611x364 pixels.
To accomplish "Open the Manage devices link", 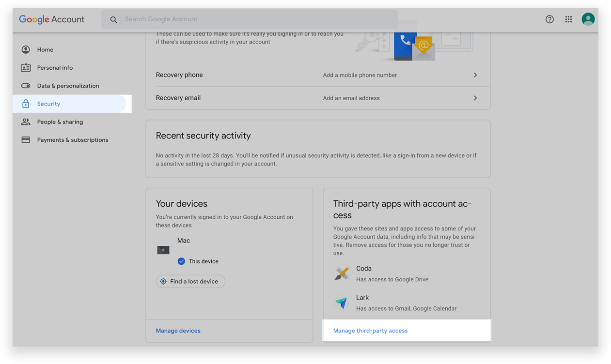I will [178, 331].
